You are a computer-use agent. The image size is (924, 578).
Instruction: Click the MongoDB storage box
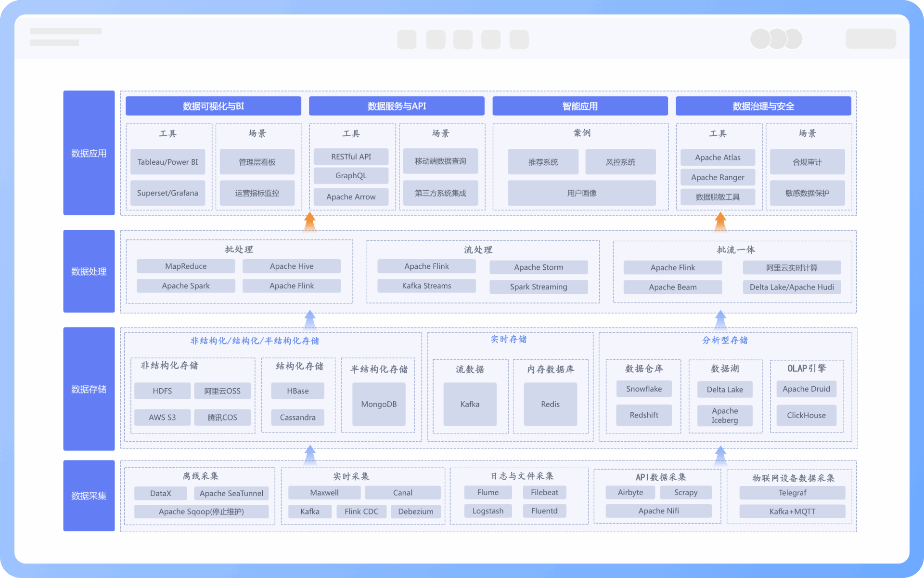pyautogui.click(x=379, y=404)
